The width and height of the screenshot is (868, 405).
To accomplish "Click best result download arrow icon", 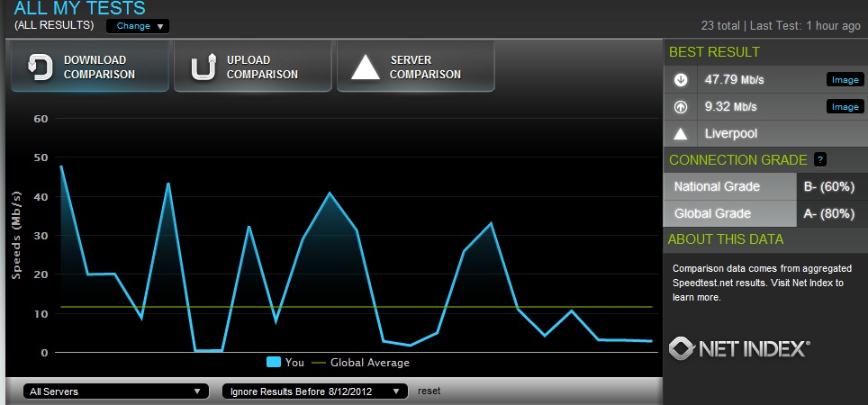I will point(681,80).
